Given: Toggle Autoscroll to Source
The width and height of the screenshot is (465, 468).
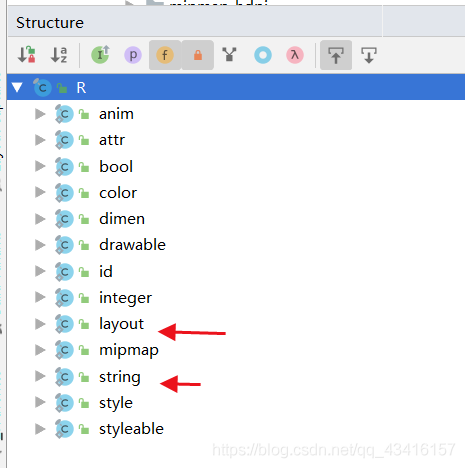Looking at the screenshot, I should tap(336, 55).
